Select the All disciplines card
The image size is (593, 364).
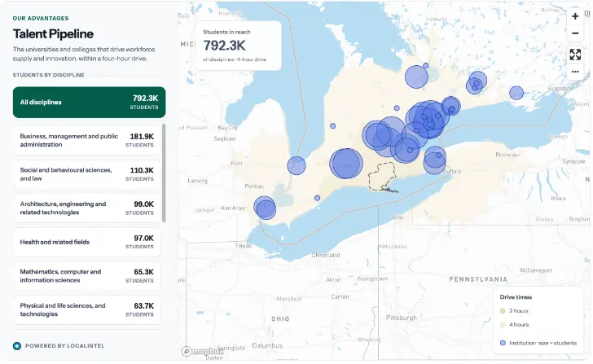[90, 102]
